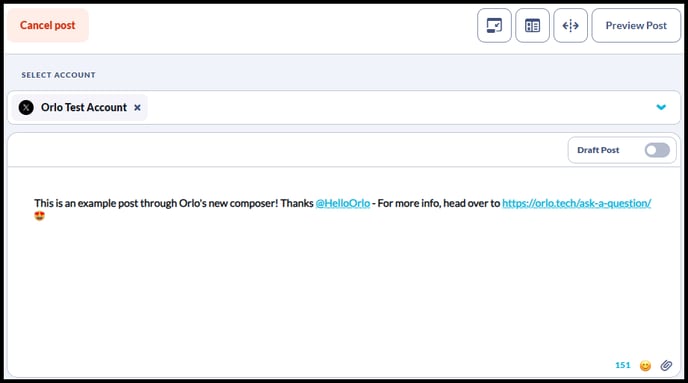Open the @HelloOrlo mention link
The height and width of the screenshot is (383, 688).
point(343,203)
